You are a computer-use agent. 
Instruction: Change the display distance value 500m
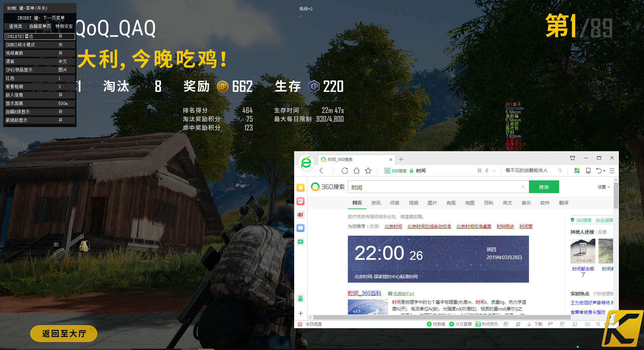click(40, 103)
